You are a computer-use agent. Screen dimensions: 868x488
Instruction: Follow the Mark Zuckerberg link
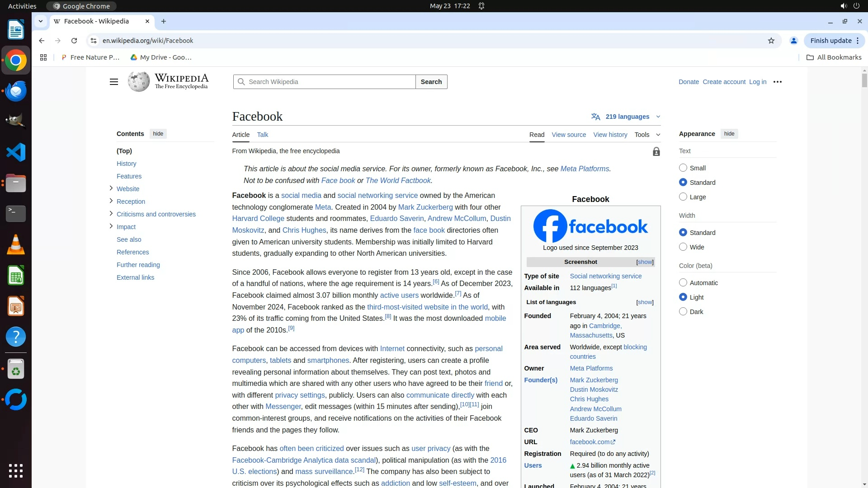[425, 207]
